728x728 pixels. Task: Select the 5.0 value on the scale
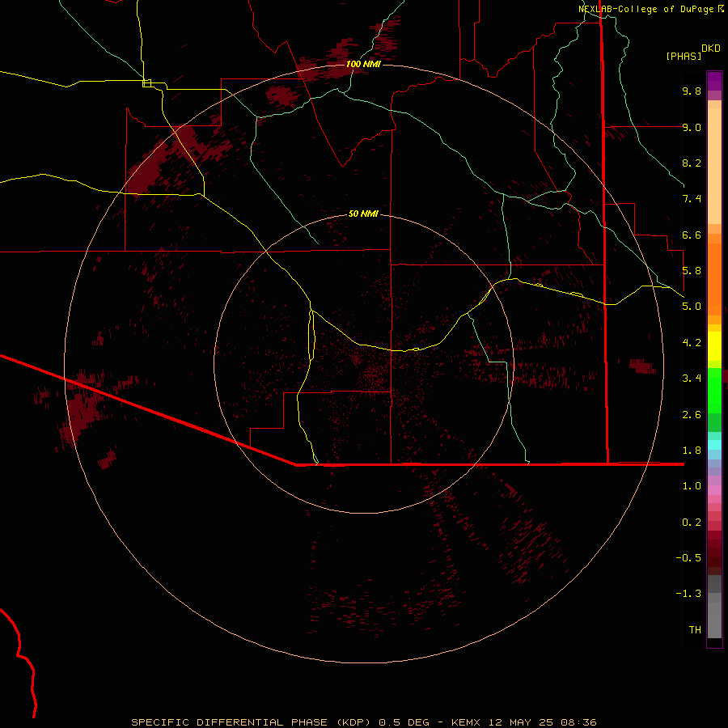point(692,307)
